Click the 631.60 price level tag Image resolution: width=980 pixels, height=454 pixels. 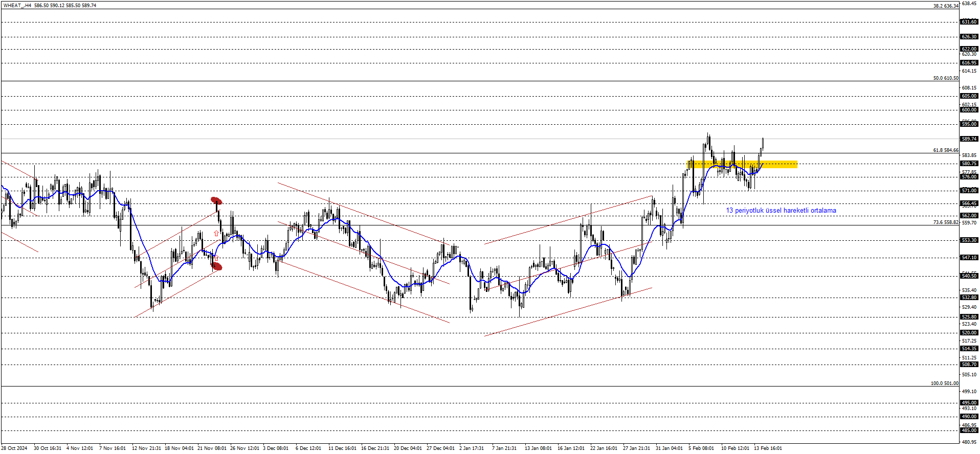click(x=969, y=22)
